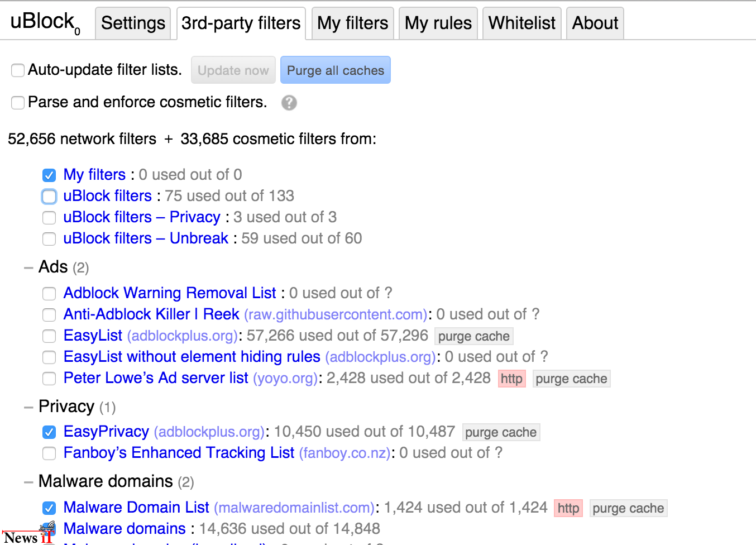Enable Parse and enforce cosmetic filters
The width and height of the screenshot is (756, 545).
coord(18,103)
